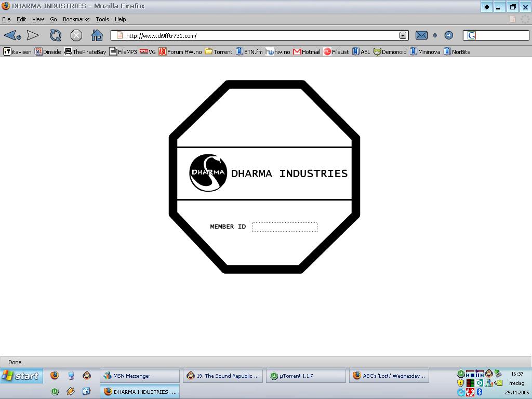Reload the current page
This screenshot has height=399, width=532.
[x=56, y=35]
